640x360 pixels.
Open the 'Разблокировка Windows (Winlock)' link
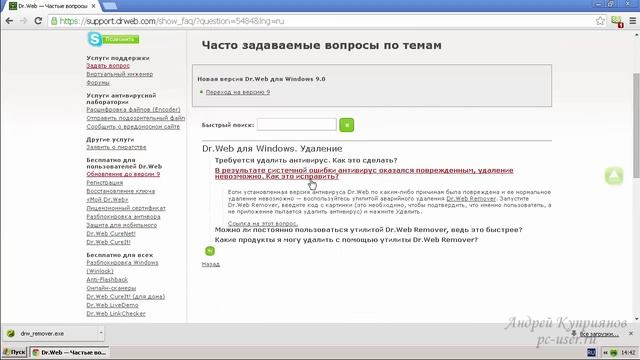122,267
